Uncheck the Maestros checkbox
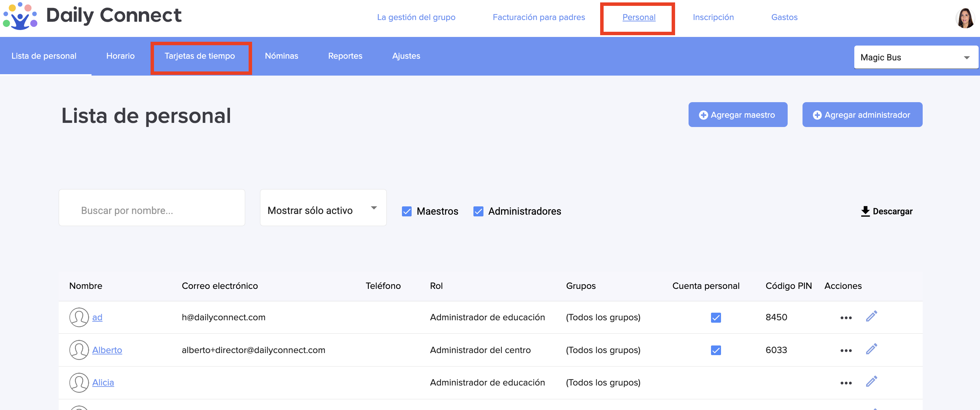The width and height of the screenshot is (980, 410). 406,211
